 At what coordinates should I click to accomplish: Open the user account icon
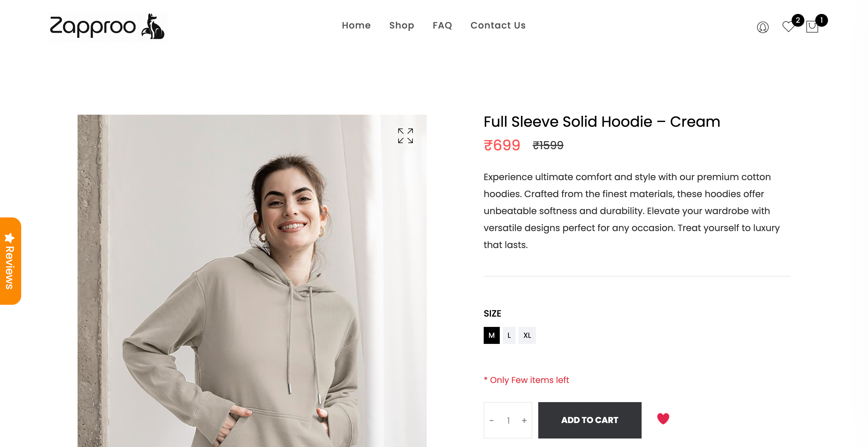[763, 27]
